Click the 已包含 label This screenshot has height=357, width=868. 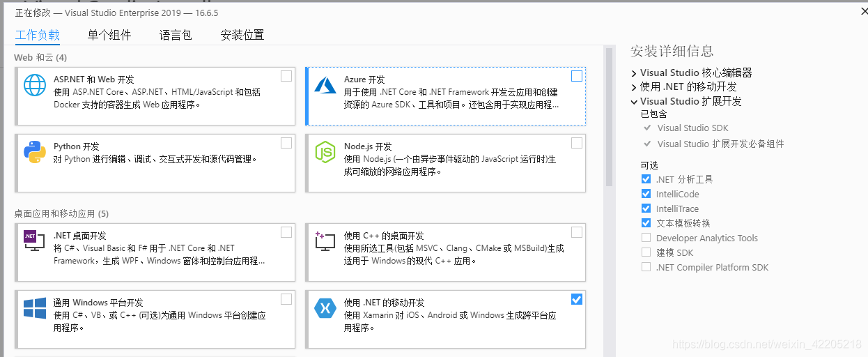coord(653,114)
